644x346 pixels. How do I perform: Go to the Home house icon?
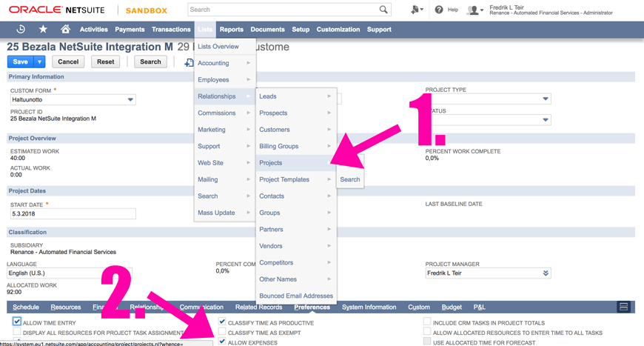[65, 29]
